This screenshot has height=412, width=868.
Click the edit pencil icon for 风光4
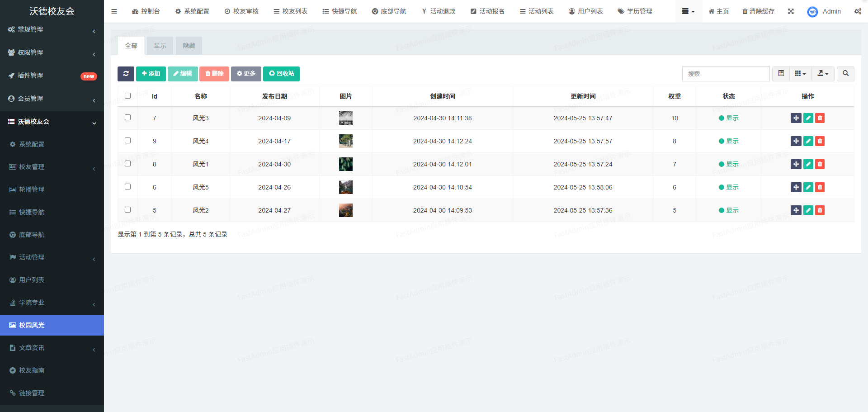point(808,141)
